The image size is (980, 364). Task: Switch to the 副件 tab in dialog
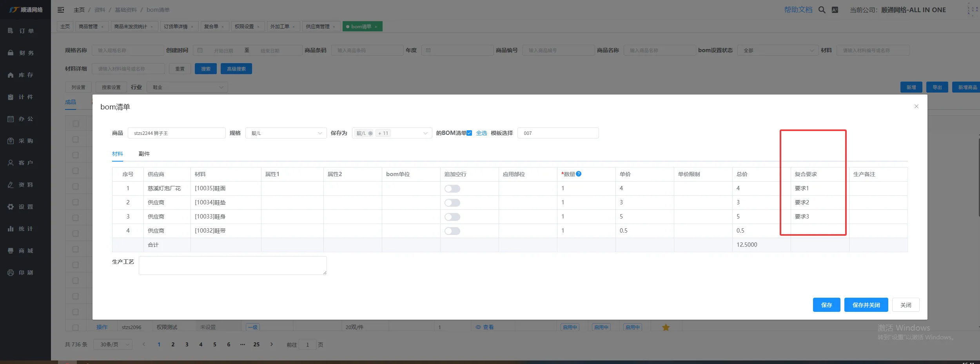tap(144, 154)
